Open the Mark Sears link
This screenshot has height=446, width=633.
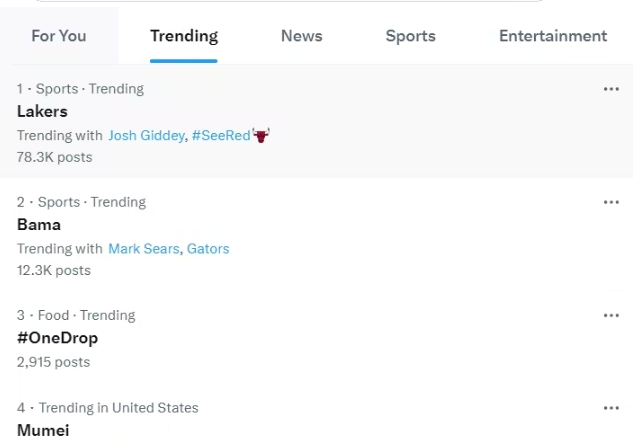(x=144, y=248)
